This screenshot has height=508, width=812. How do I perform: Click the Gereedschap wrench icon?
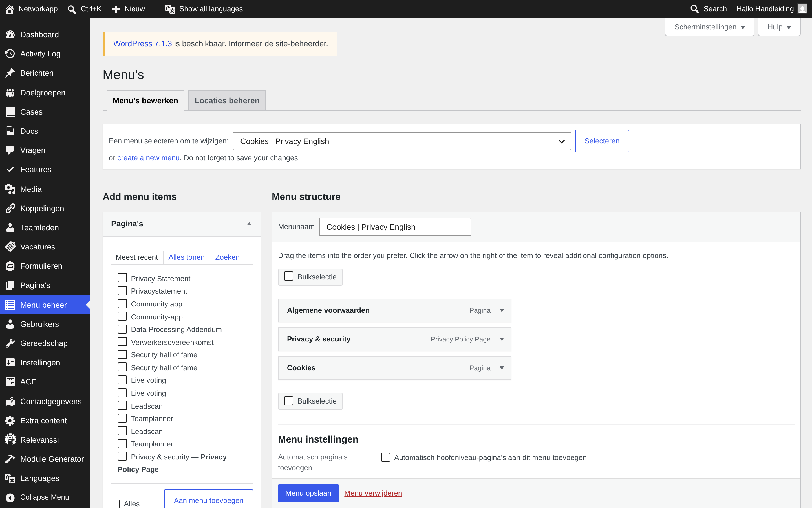pos(10,343)
